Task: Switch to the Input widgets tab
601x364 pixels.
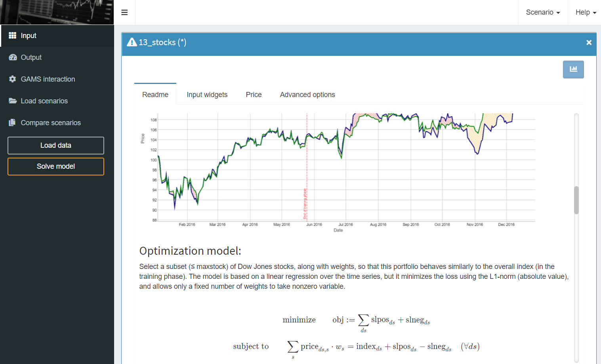Action: click(x=207, y=95)
